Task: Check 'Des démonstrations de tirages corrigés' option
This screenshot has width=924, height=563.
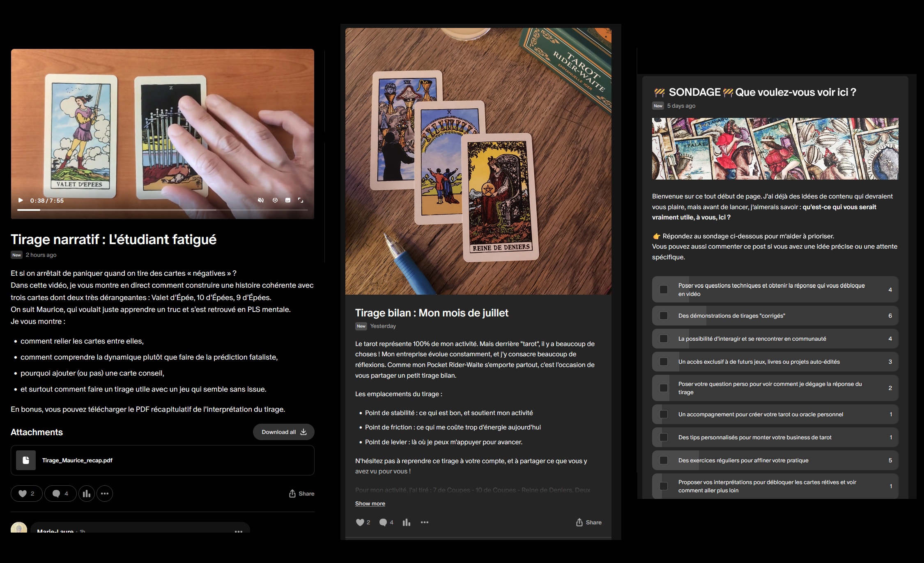Action: pos(664,316)
